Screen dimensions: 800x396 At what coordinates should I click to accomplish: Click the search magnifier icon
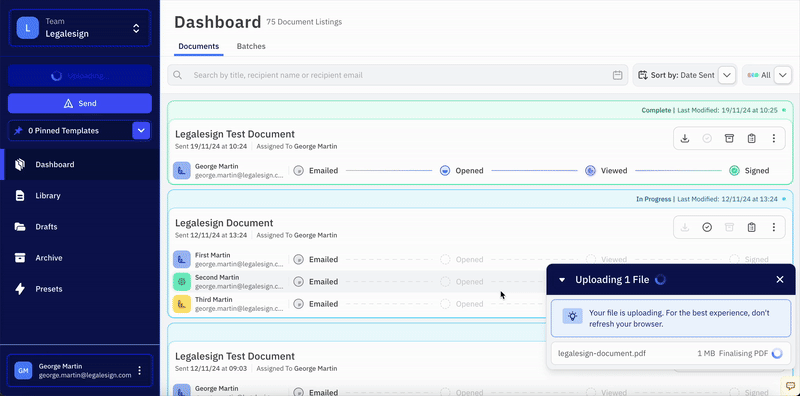[x=178, y=75]
